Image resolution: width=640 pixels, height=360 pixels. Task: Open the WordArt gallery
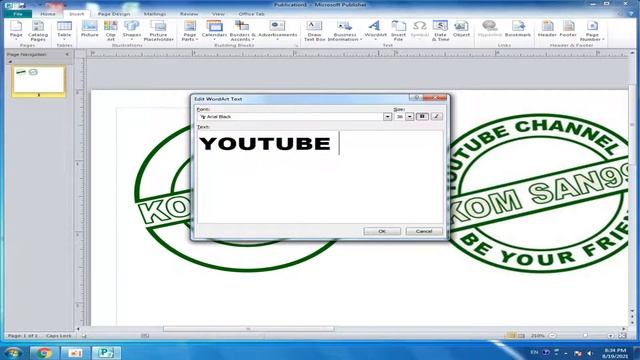[376, 31]
